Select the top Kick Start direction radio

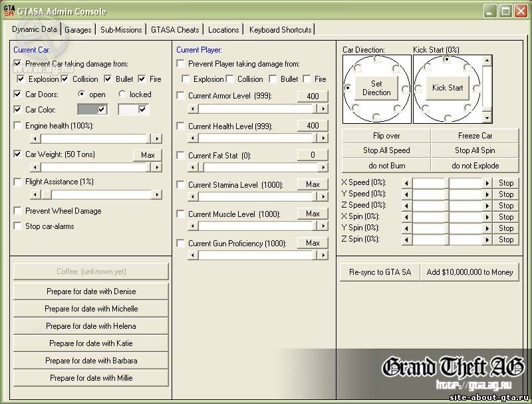[447, 59]
